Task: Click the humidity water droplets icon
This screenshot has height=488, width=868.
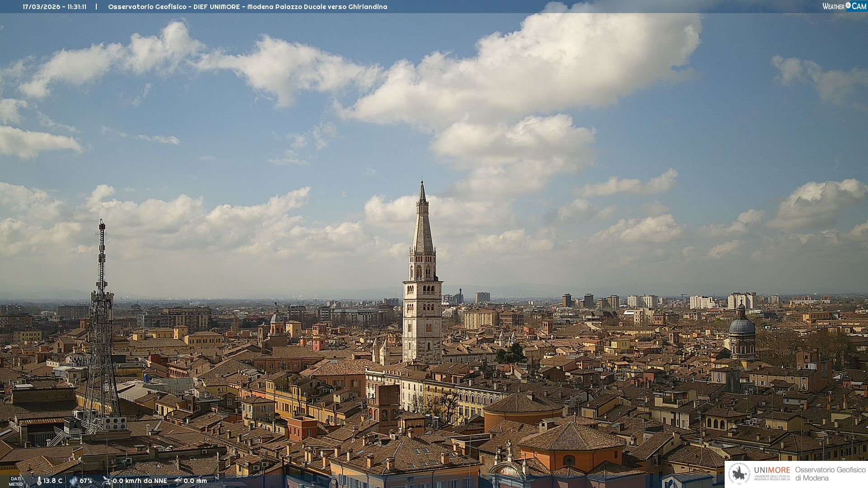Action: coord(74,481)
